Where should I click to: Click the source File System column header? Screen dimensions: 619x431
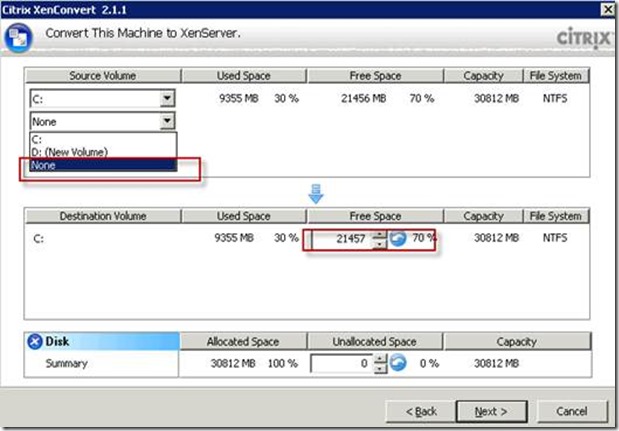[555, 76]
